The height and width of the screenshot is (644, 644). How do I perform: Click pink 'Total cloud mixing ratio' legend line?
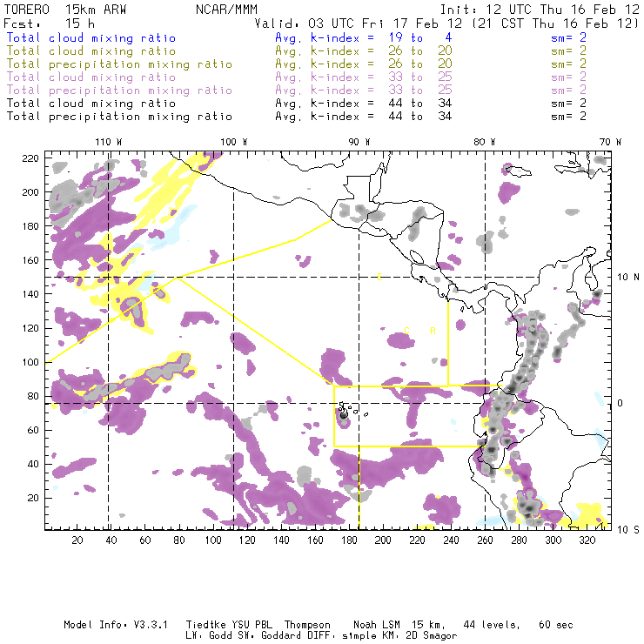[x=91, y=77]
